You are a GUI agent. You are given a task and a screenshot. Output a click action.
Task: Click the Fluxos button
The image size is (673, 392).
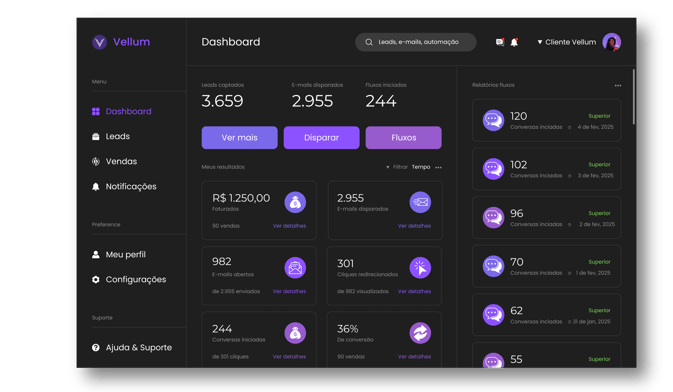pyautogui.click(x=403, y=138)
